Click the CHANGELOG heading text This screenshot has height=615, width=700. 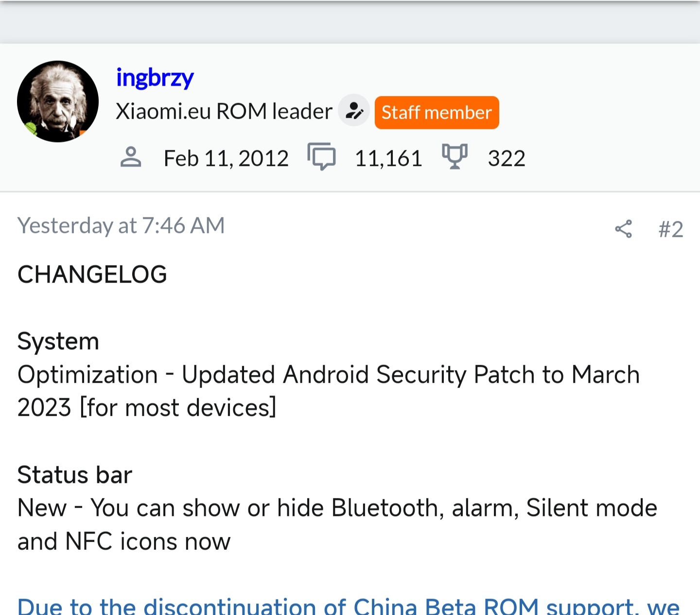pyautogui.click(x=92, y=275)
